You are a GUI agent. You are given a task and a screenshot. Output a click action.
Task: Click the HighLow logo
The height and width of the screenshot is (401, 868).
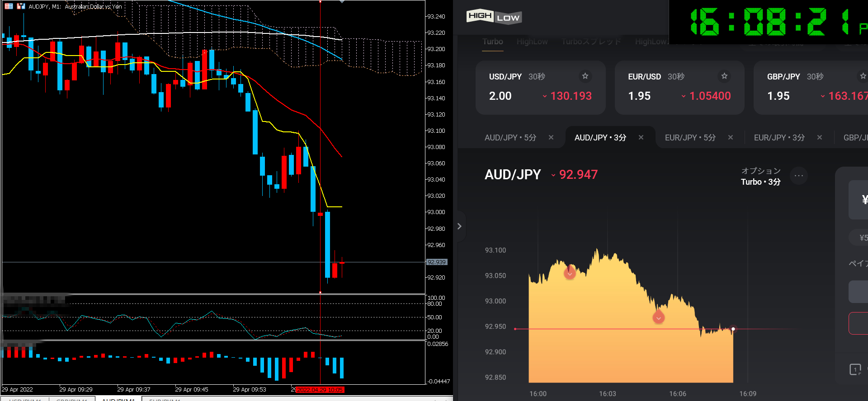(x=494, y=17)
